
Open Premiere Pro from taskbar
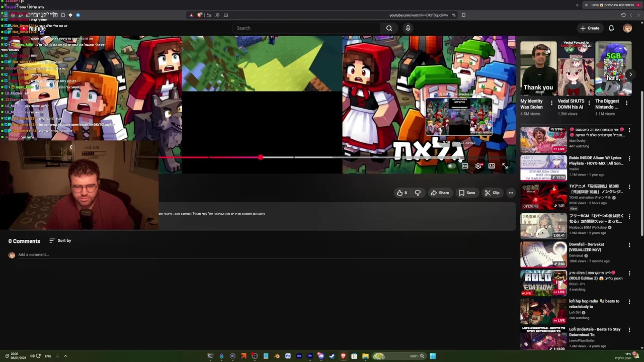[x=310, y=356]
